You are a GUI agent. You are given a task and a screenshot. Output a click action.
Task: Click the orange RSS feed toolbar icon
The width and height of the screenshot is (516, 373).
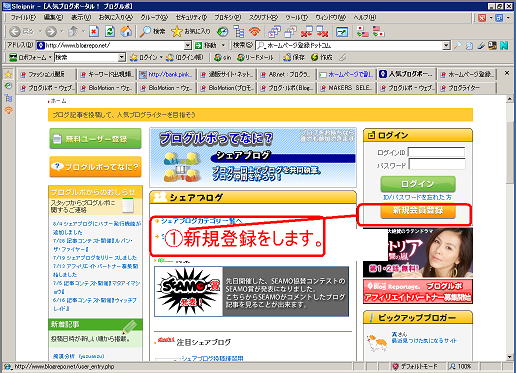coord(255,32)
